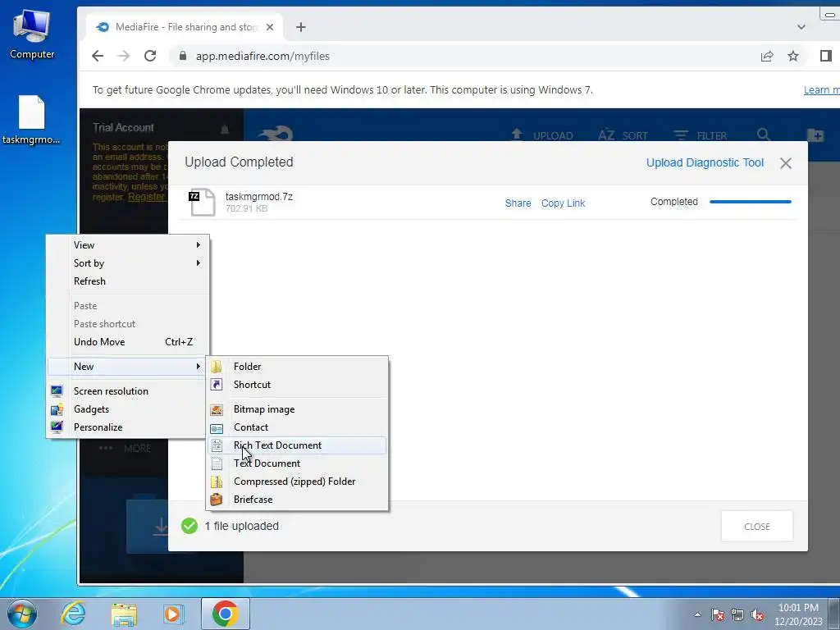Screen dimensions: 840x630
Task: Open the Windows Start menu
Action: (22, 614)
